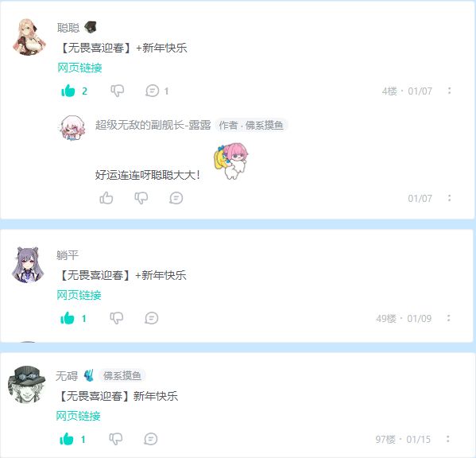Screen dimensions: 476x458
Task: Reply to 躺平's comment
Action: coord(152,318)
